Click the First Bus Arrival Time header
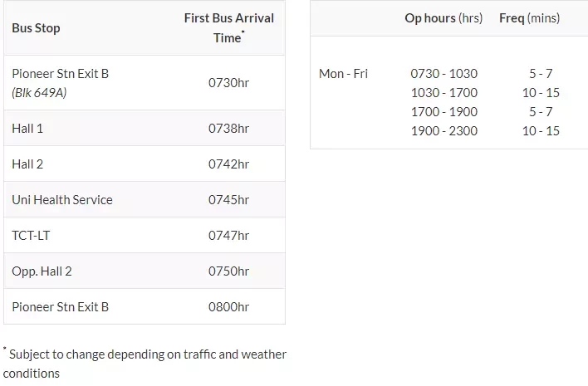Viewport: 588px width, 386px height. pyautogui.click(x=228, y=28)
